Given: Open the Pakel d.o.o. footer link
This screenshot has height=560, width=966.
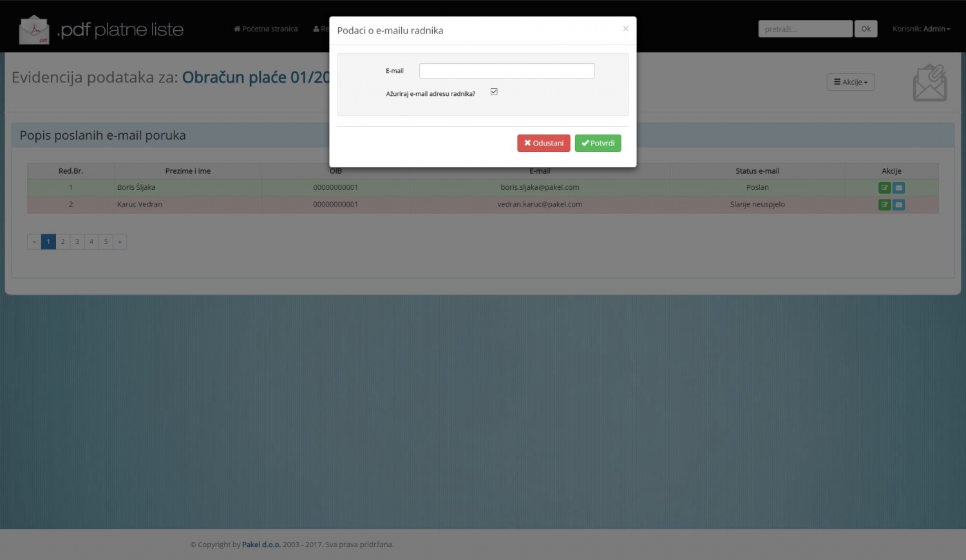Looking at the screenshot, I should (261, 545).
